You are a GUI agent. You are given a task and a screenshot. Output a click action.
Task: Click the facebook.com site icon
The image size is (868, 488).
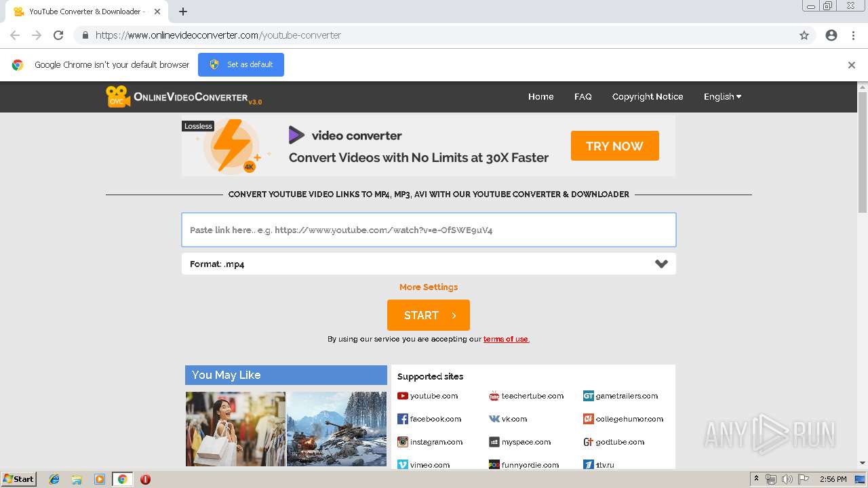403,419
